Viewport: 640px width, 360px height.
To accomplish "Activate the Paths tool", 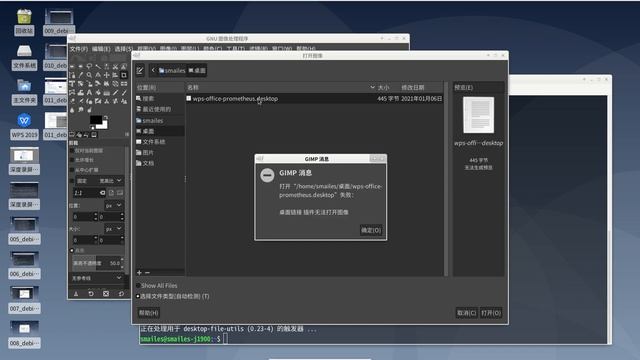I will (72, 75).
